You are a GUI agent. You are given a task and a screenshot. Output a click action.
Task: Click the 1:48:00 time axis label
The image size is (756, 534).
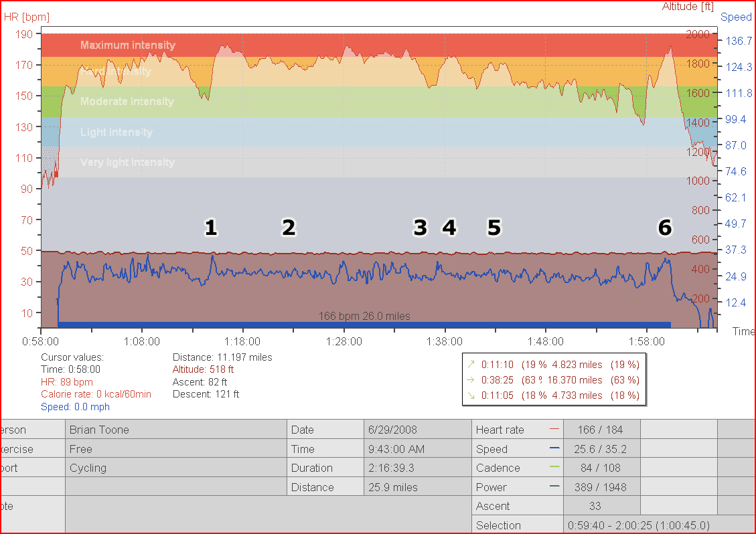click(545, 341)
